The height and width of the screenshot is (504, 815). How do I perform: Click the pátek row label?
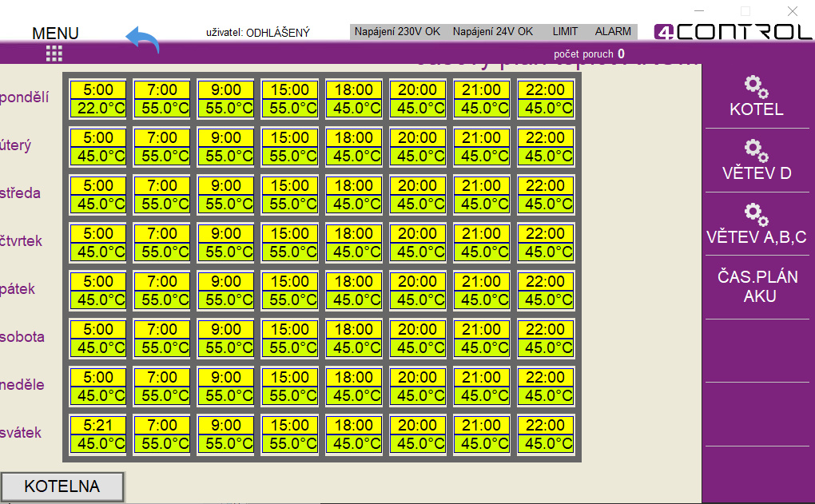click(x=18, y=289)
